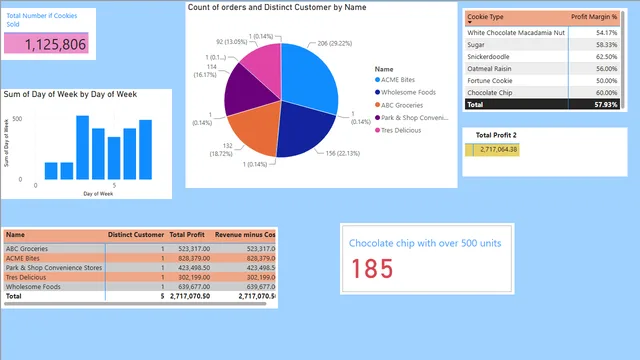Click the Wholesome Foods legend dot
Screen dimensions: 640x360
pyautogui.click(x=377, y=92)
